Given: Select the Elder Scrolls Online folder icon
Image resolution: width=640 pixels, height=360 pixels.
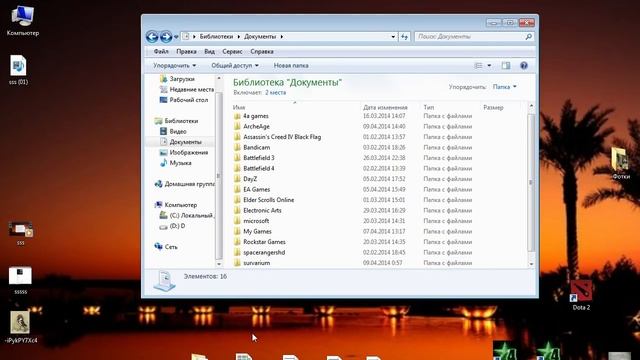Looking at the screenshot, I should 237,200.
